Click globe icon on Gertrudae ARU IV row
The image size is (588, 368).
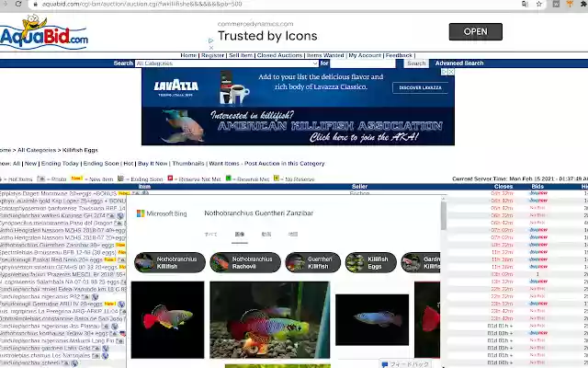(121, 304)
